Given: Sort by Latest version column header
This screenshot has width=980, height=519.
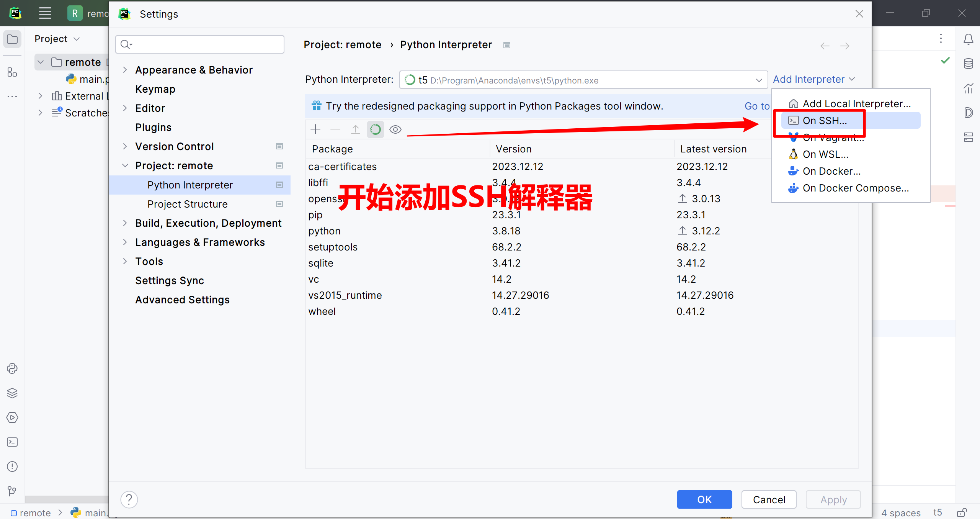Looking at the screenshot, I should coord(723,149).
